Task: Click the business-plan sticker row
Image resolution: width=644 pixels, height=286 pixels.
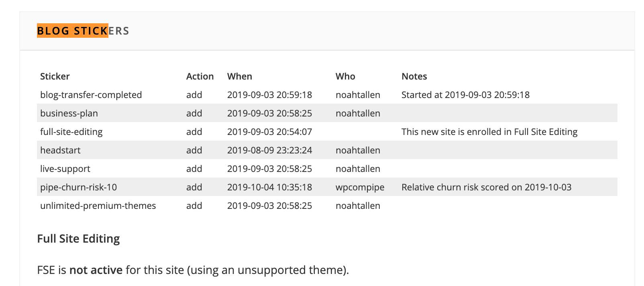Action: [x=69, y=113]
